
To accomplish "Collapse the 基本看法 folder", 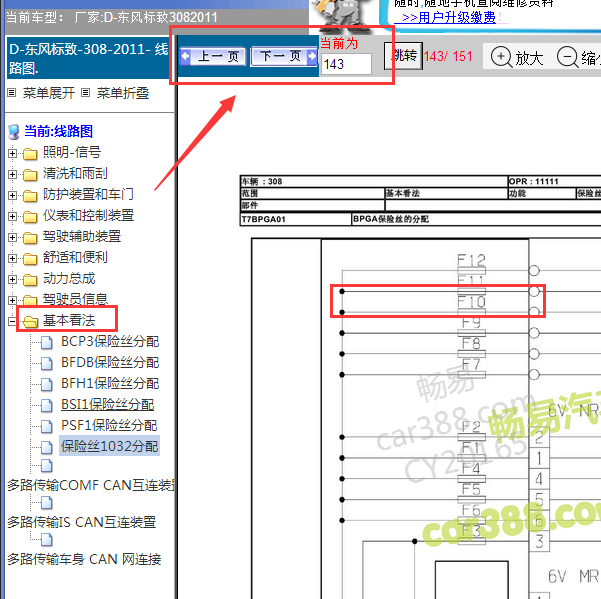I will (12, 322).
